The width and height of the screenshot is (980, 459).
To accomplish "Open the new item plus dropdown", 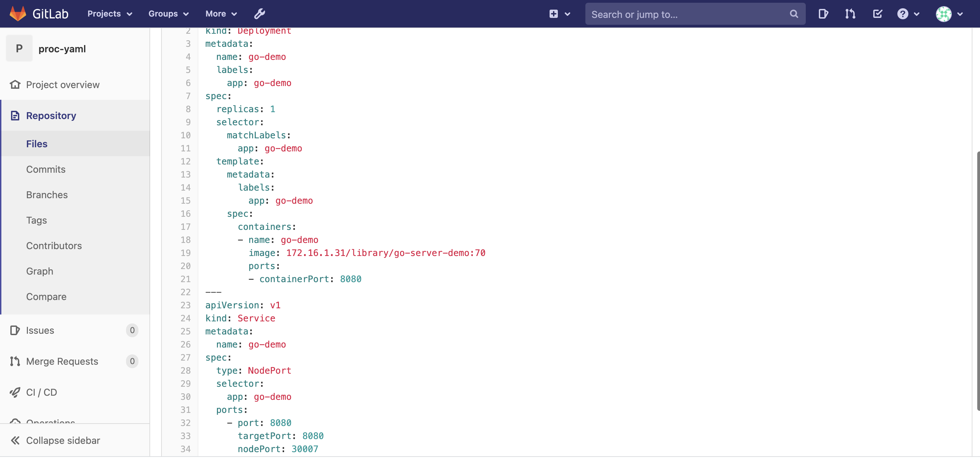I will point(559,14).
